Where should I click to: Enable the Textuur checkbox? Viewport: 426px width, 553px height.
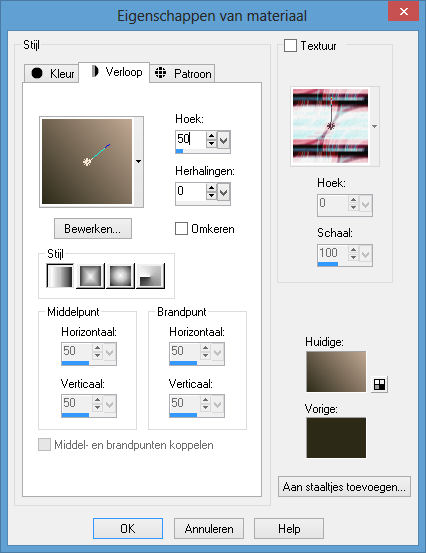pyautogui.click(x=290, y=45)
